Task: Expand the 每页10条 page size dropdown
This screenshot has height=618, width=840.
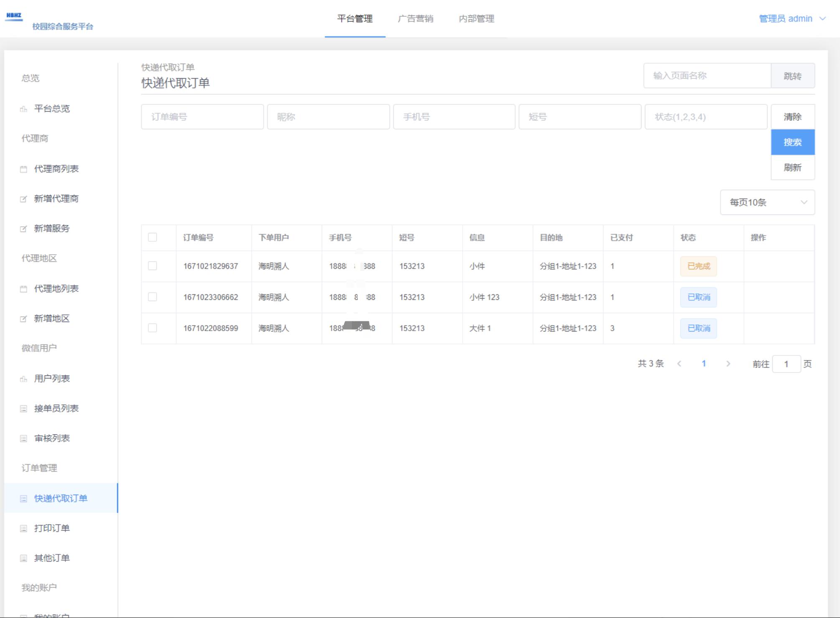Action: (x=767, y=202)
